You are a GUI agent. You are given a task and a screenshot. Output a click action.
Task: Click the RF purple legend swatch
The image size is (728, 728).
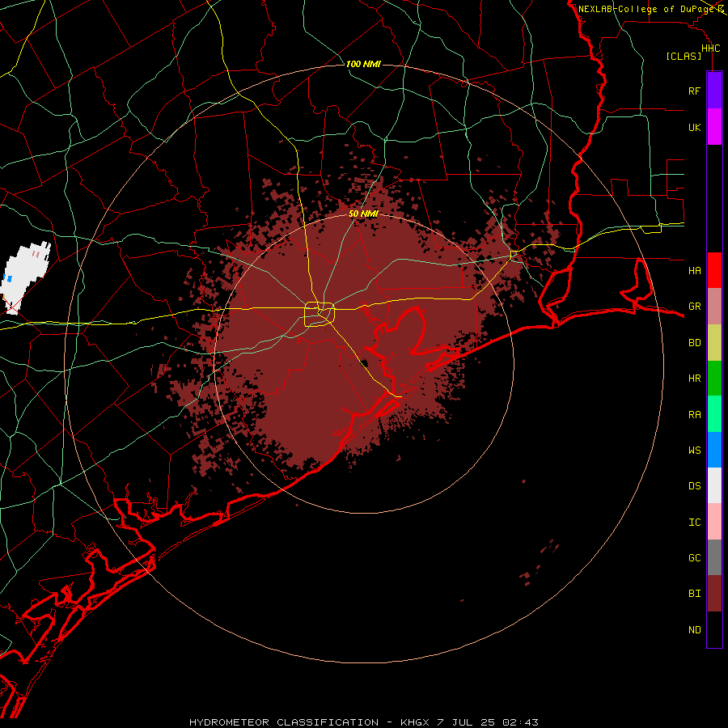pos(714,91)
